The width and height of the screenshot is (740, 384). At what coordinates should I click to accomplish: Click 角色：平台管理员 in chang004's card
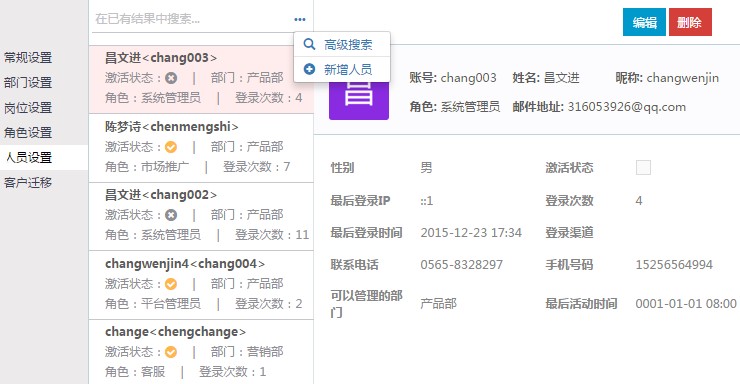click(153, 304)
